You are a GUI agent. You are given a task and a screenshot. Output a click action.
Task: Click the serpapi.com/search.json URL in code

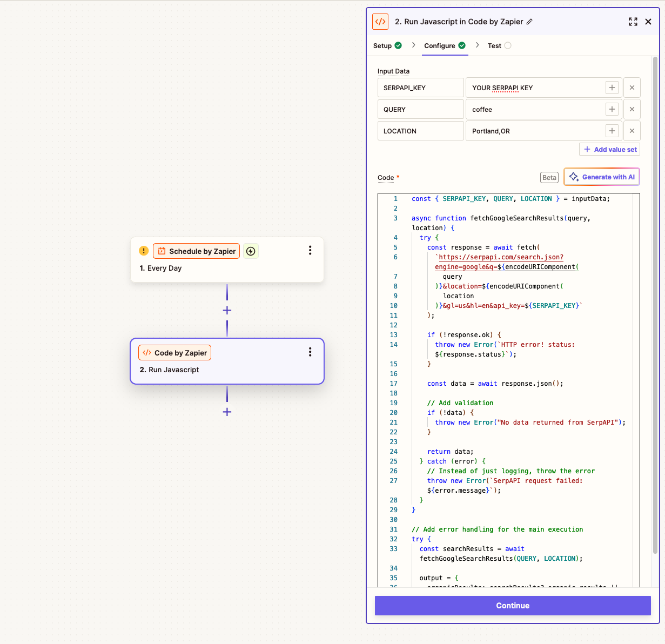tap(501, 257)
